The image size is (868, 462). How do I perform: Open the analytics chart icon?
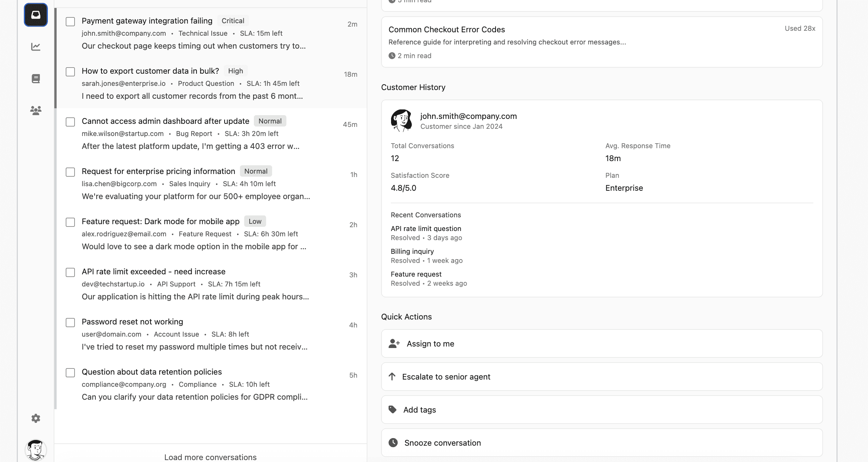tap(36, 47)
